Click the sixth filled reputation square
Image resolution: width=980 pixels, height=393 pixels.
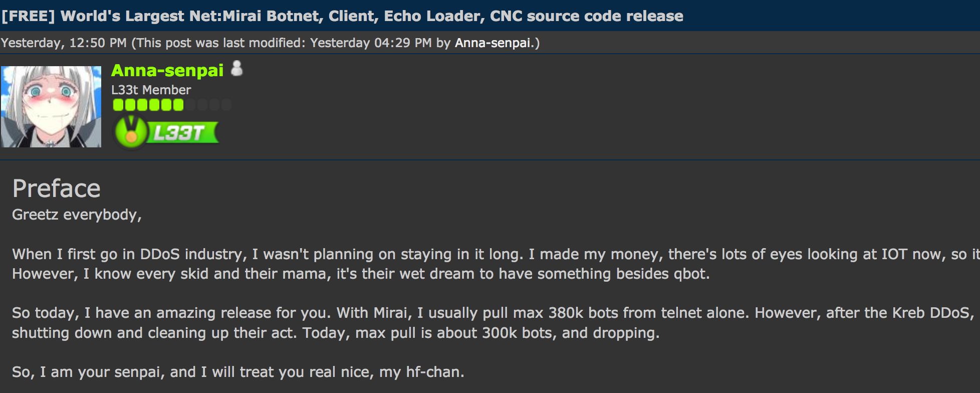click(179, 105)
